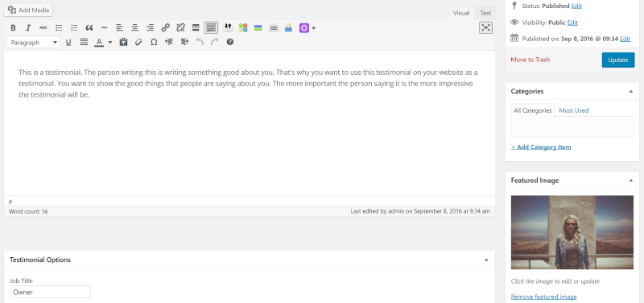The width and height of the screenshot is (644, 303).
Task: Toggle underline formatting
Action: pos(68,42)
